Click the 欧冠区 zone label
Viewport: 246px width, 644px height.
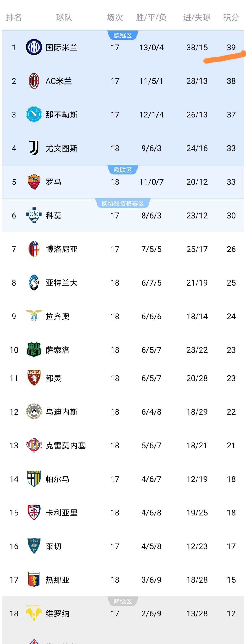[123, 36]
